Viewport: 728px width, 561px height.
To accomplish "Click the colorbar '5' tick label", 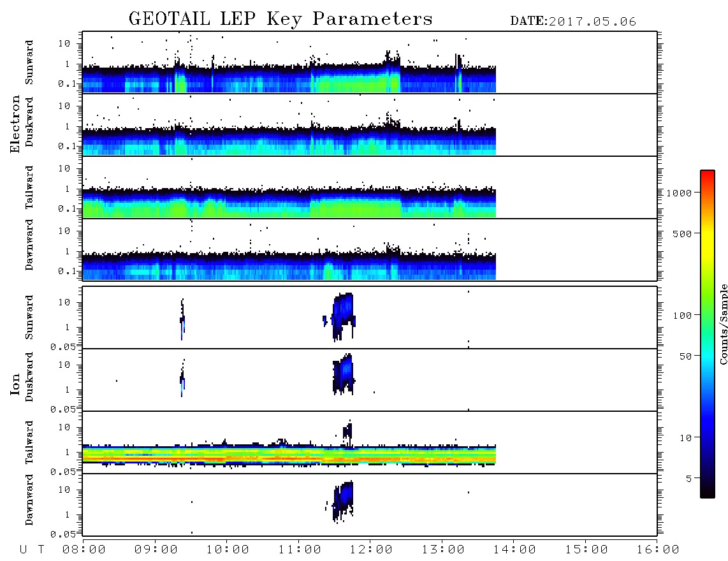I will [x=689, y=479].
